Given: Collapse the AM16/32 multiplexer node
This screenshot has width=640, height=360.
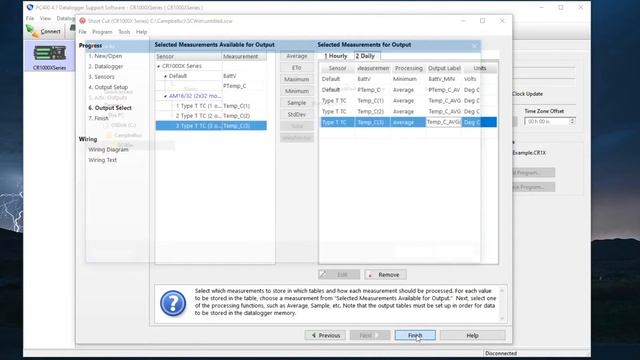Looking at the screenshot, I should (165, 96).
